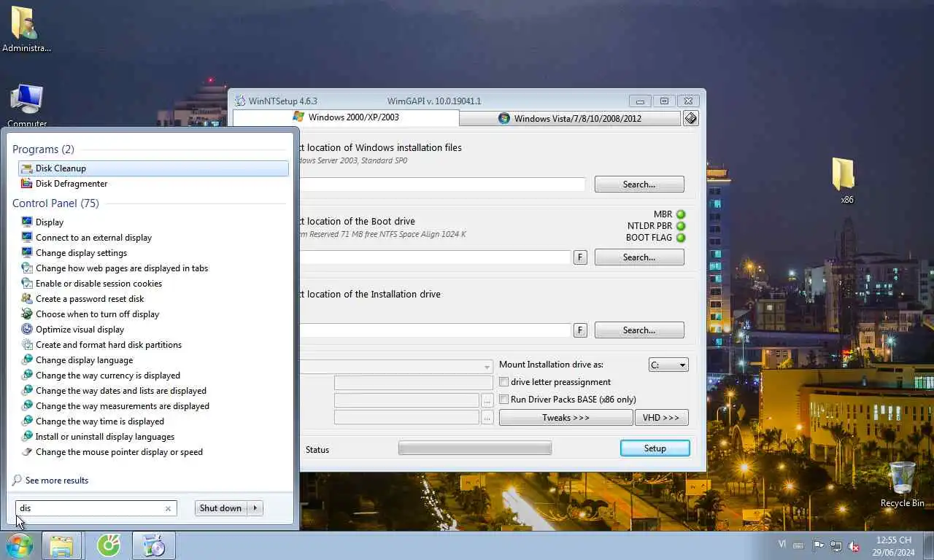Click the Windows Start orb
The width and height of the screenshot is (934, 560).
coord(19,545)
